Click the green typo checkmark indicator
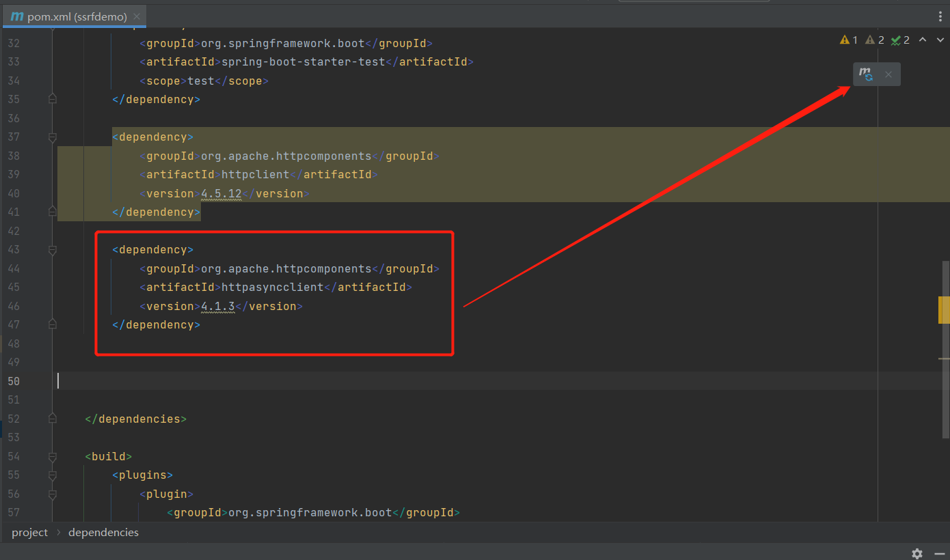 point(900,40)
